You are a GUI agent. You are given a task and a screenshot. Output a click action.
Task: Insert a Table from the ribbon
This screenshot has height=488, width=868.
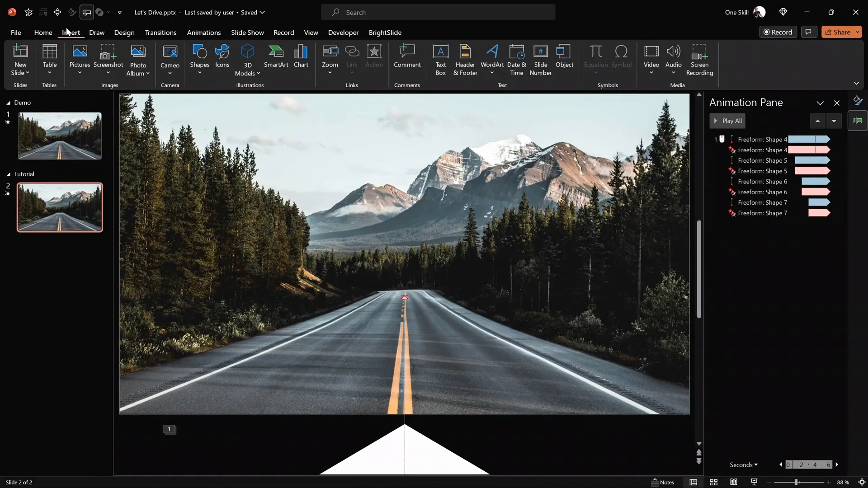pyautogui.click(x=50, y=59)
